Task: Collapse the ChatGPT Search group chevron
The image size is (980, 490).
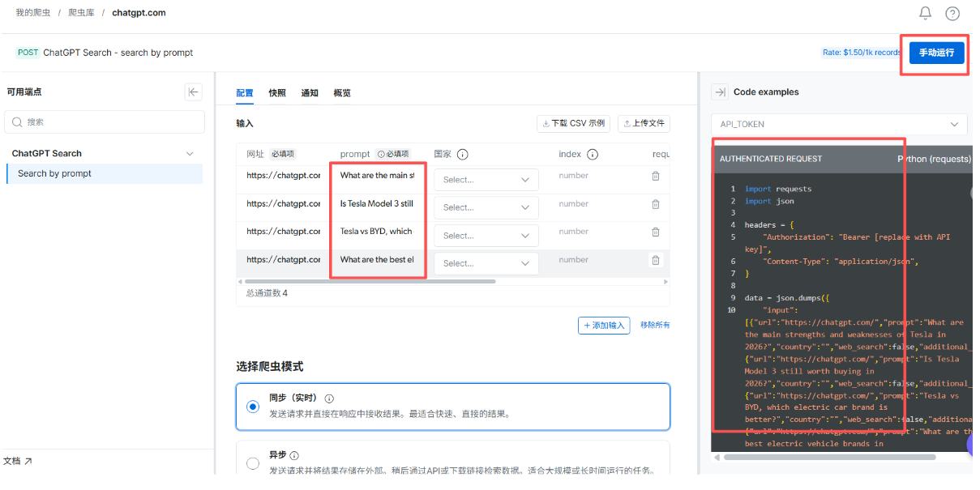Action: point(190,153)
